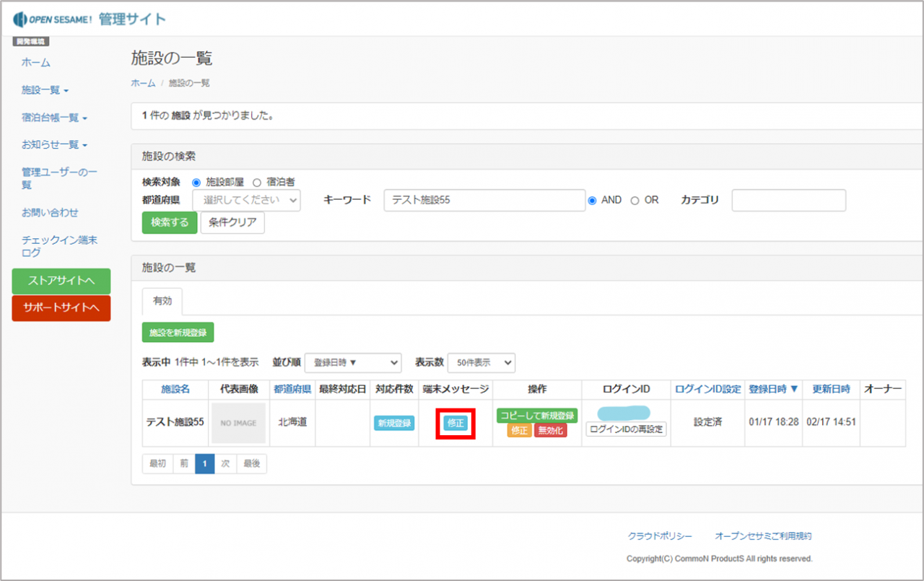Open クラウドポリシー footer link
Viewport: 924px width, 581px height.
[x=660, y=536]
